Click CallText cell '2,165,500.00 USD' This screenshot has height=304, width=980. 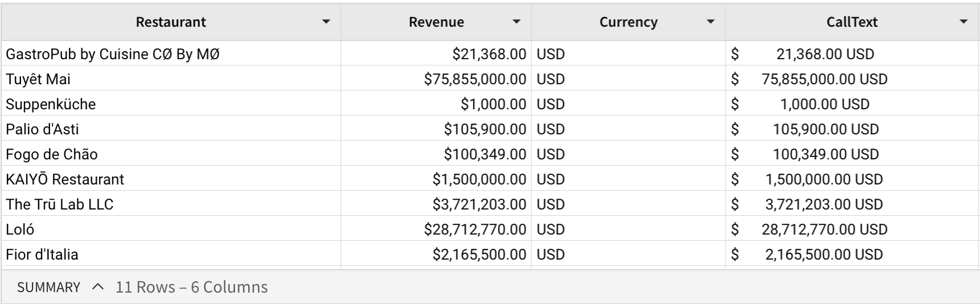852,254
